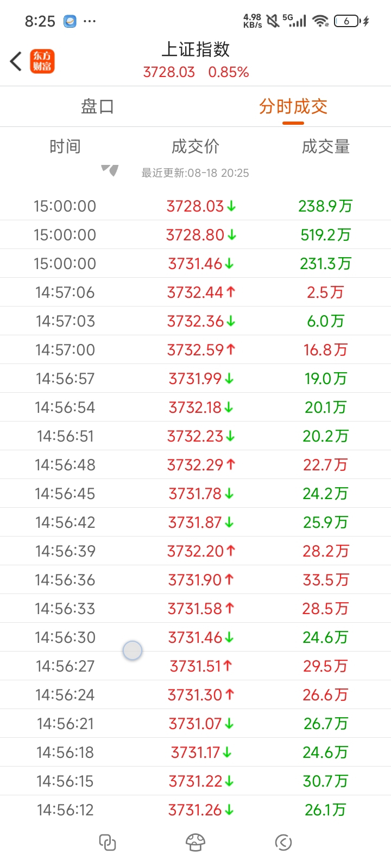This screenshot has width=391, height=868.
Task: Tap the battery indicator icon
Action: pos(351,21)
